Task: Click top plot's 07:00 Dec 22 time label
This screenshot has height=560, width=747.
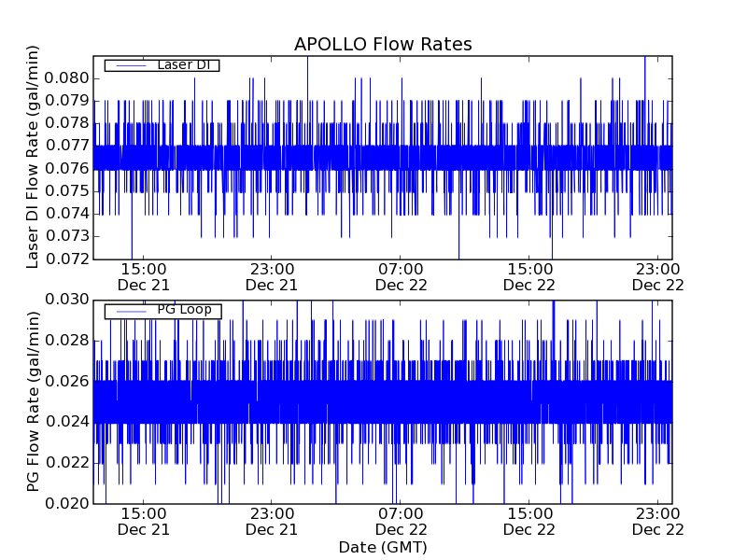Action: pyautogui.click(x=401, y=276)
